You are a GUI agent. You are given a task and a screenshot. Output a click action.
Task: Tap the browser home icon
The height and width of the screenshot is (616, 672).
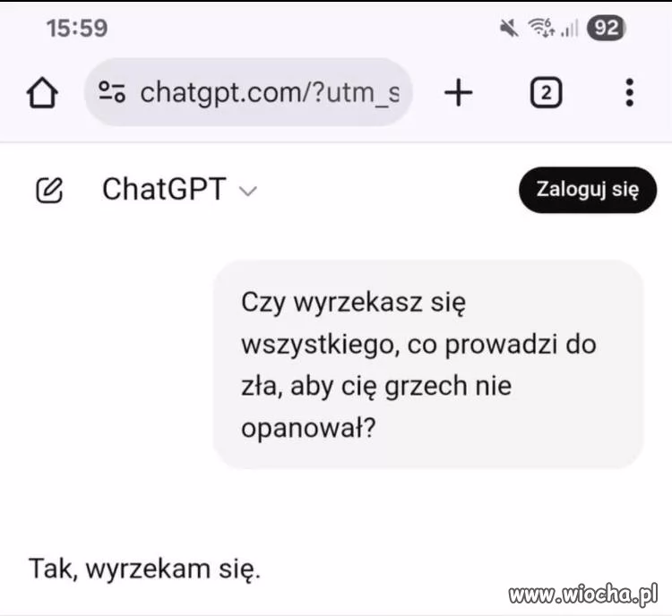coord(42,92)
